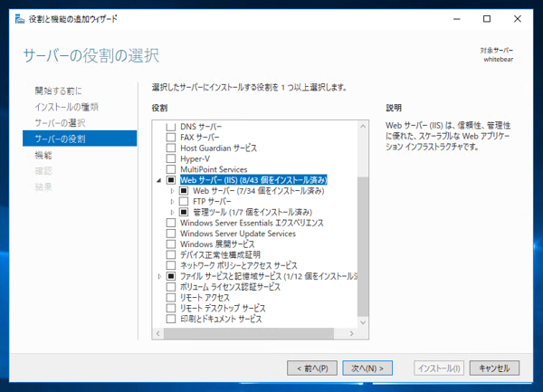Select the サーバーの役割 step
Image resolution: width=543 pixels, height=392 pixels.
click(80, 139)
